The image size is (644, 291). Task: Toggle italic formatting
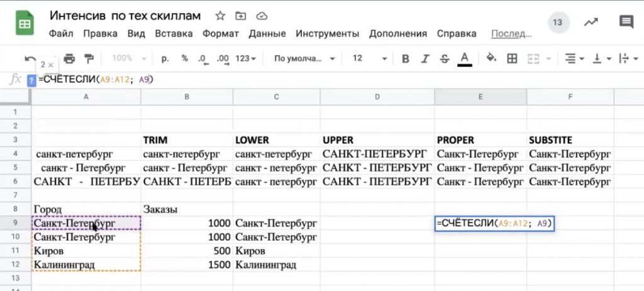[425, 58]
